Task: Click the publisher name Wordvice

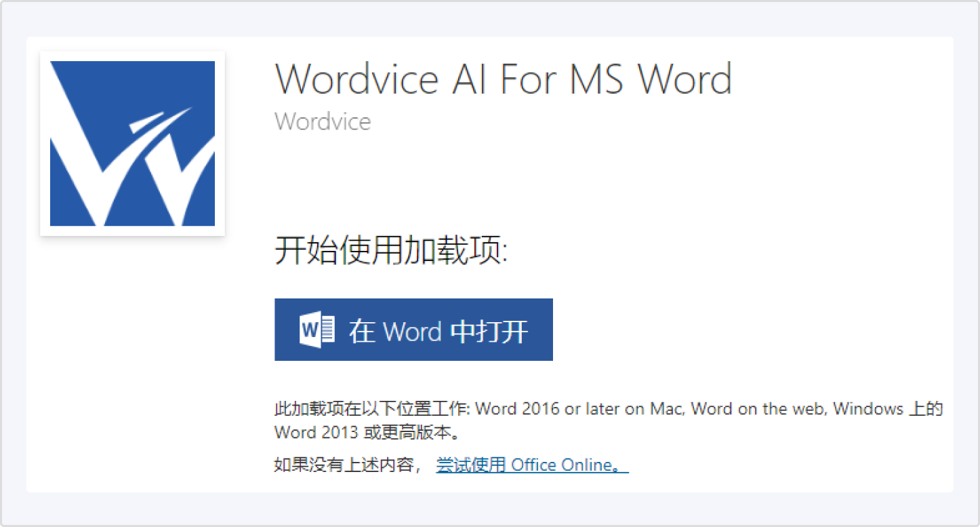Action: tap(321, 121)
